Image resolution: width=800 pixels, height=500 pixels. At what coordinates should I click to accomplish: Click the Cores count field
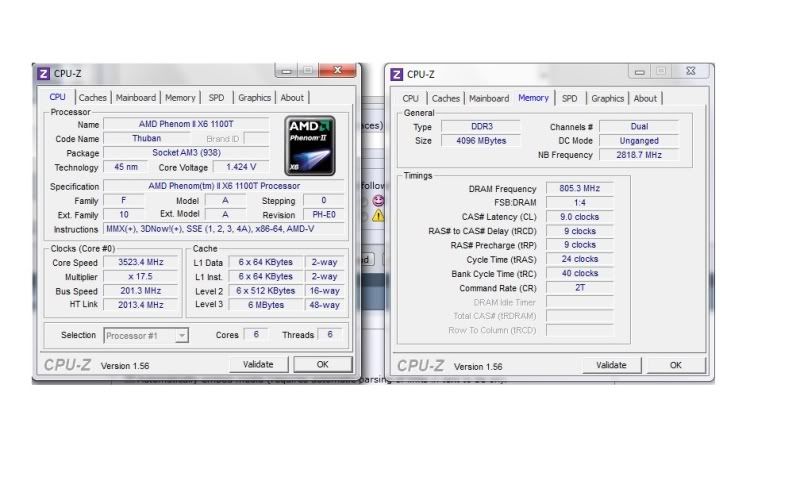tap(256, 335)
